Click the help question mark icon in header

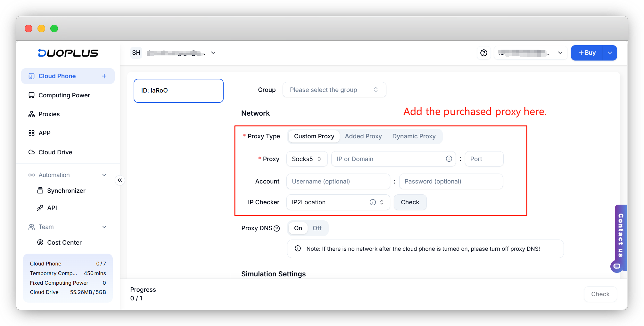483,53
